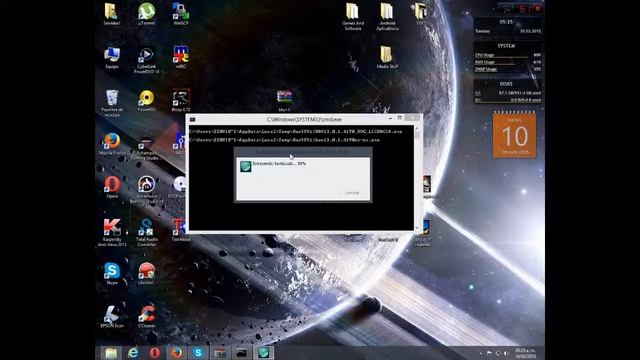Screen dimensions: 640x360
Task: Open the Papelera de reciclaje icon
Action: pos(112,103)
